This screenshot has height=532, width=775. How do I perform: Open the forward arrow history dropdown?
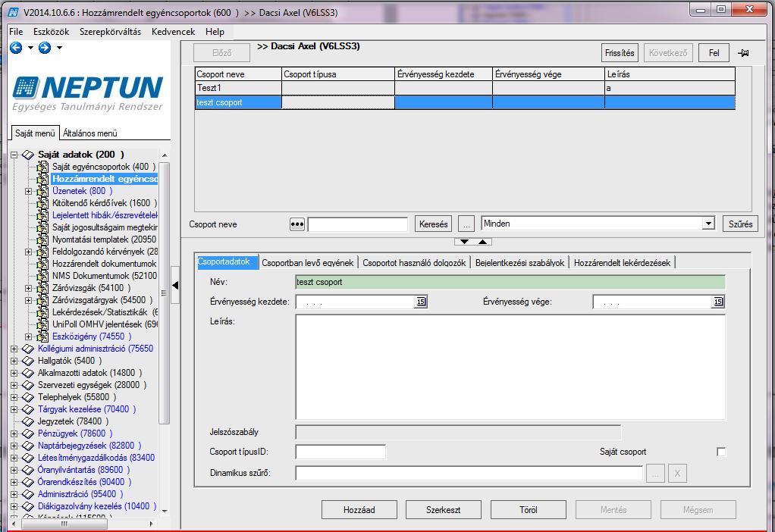[59, 48]
